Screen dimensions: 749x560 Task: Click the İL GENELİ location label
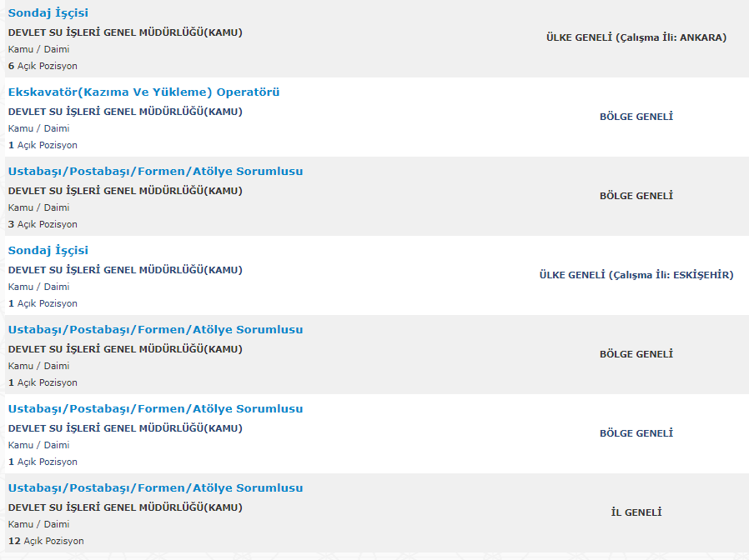point(636,512)
